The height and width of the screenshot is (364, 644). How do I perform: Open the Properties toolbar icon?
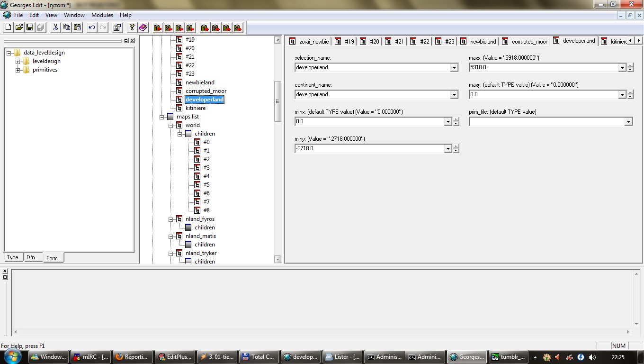[x=117, y=27]
